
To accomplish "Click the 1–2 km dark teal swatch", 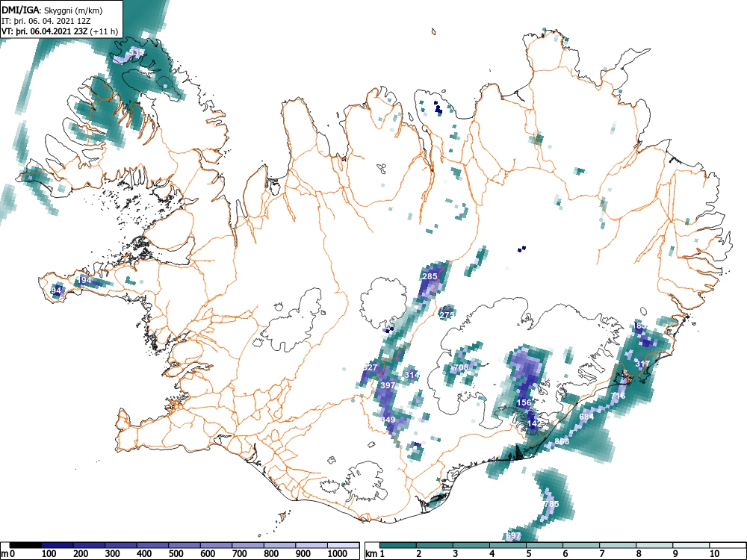I will [398, 545].
